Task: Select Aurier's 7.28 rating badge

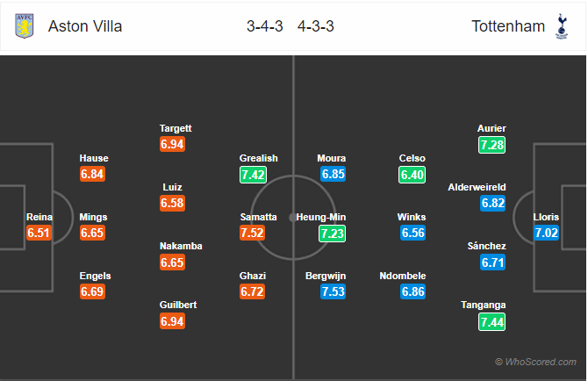Action: coord(492,145)
